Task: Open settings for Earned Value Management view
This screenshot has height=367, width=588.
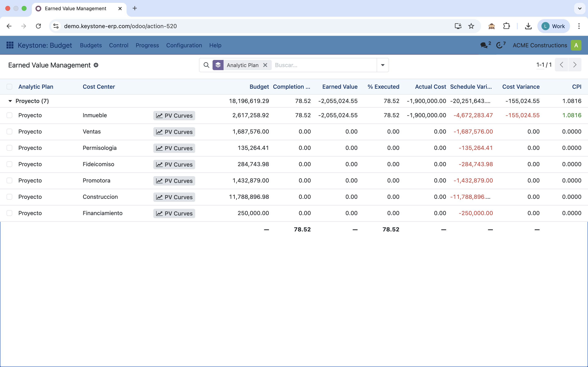Action: [96, 65]
